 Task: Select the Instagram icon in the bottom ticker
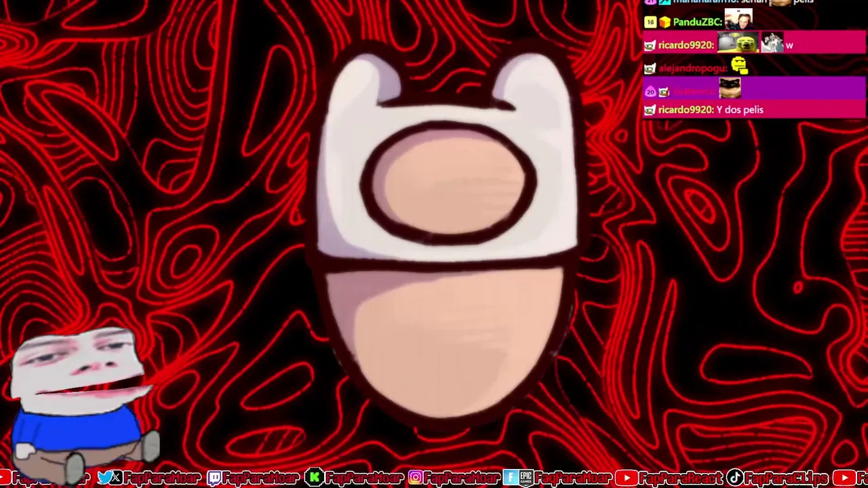[x=415, y=479]
